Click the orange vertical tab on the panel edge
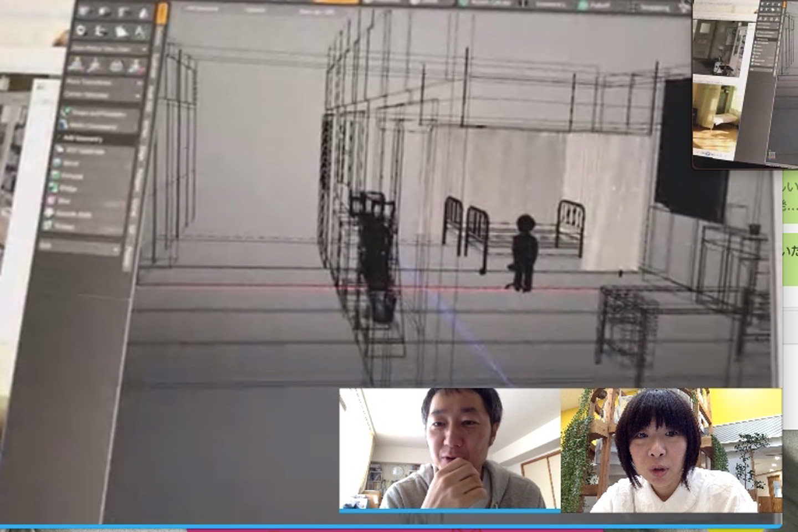798x532 pixels. tap(162, 14)
